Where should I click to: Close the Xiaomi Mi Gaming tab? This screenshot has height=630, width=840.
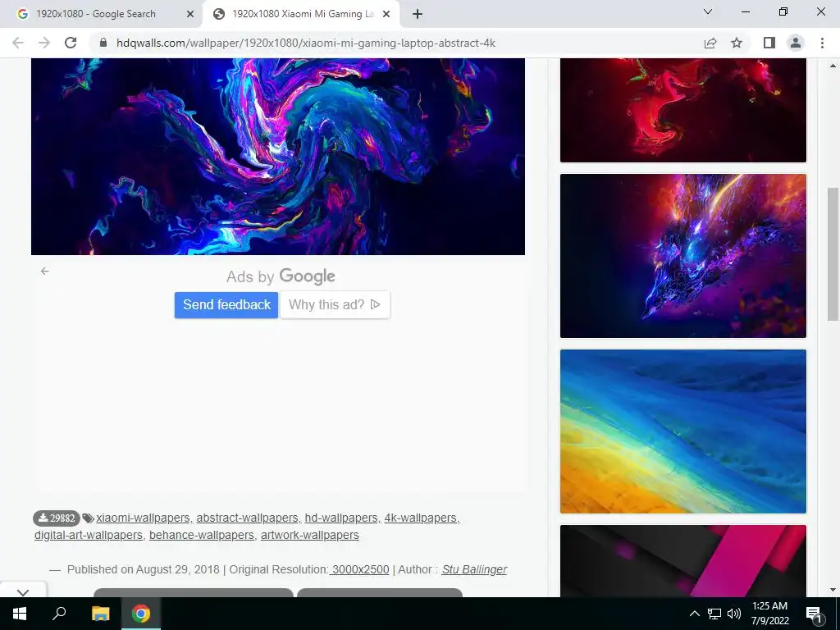(386, 14)
